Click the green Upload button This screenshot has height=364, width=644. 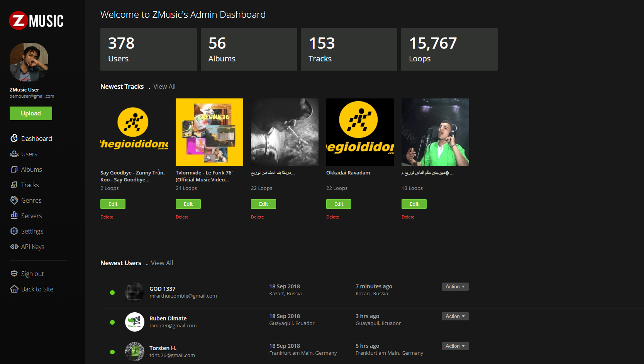click(x=31, y=113)
